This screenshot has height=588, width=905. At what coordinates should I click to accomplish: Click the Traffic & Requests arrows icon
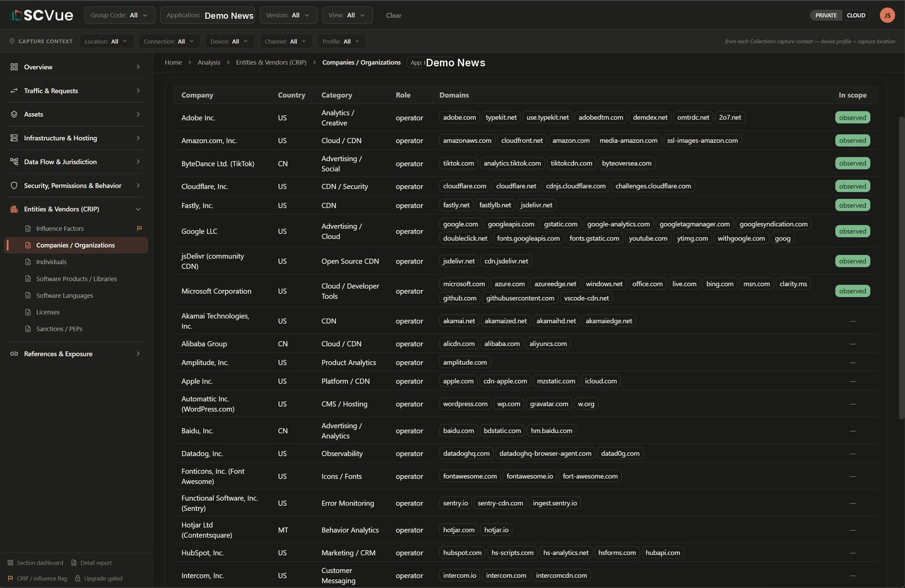pyautogui.click(x=14, y=90)
